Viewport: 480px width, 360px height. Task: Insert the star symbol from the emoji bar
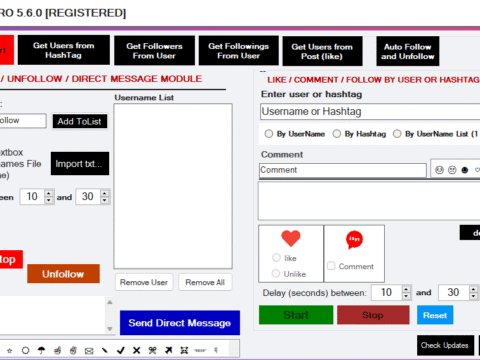coord(10,351)
